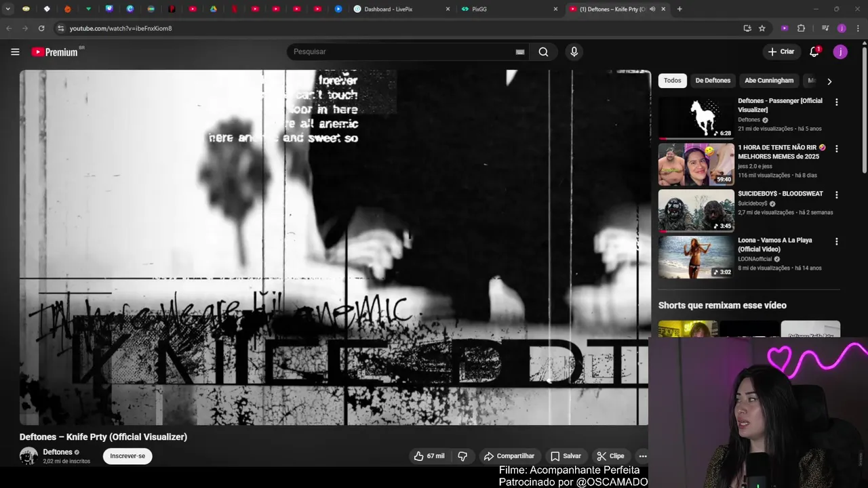Open Chrome profile avatar
This screenshot has width=868, height=488.
point(842,28)
